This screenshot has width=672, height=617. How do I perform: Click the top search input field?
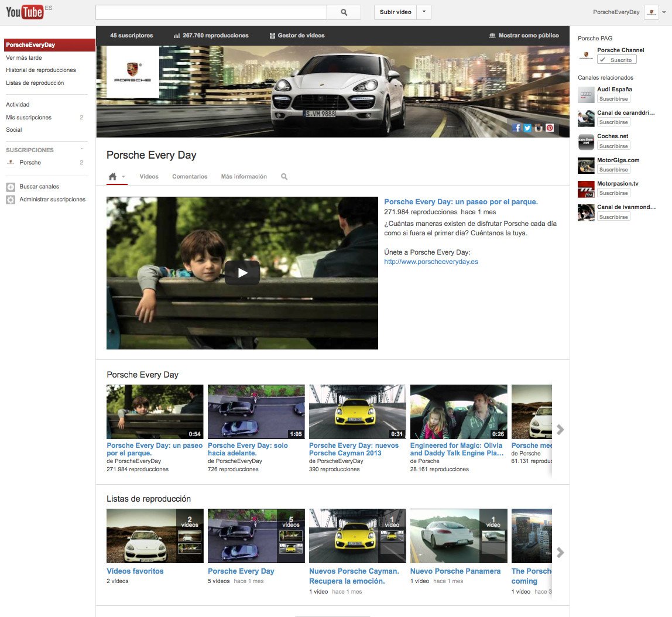211,12
